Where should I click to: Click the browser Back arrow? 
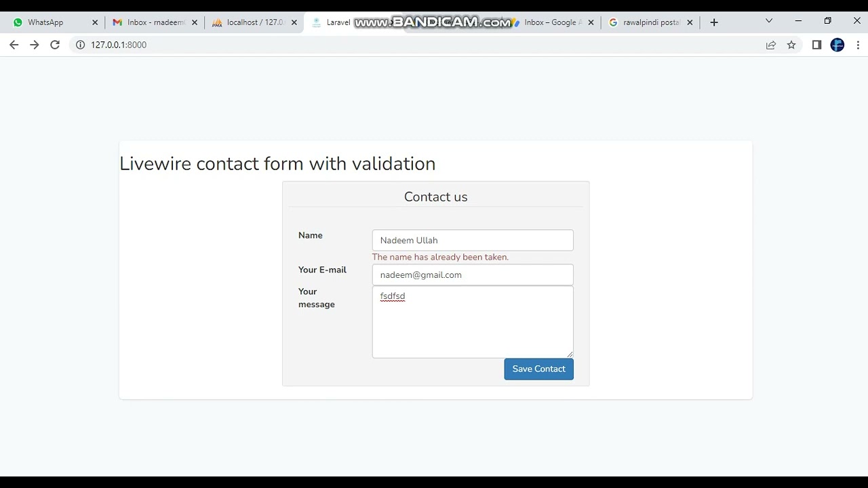coord(14,45)
